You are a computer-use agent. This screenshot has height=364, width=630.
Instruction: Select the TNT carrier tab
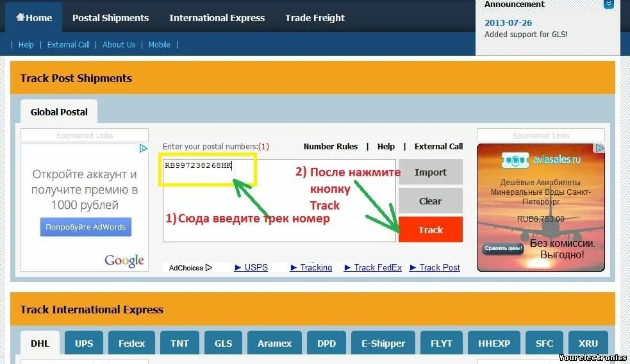[x=179, y=343]
